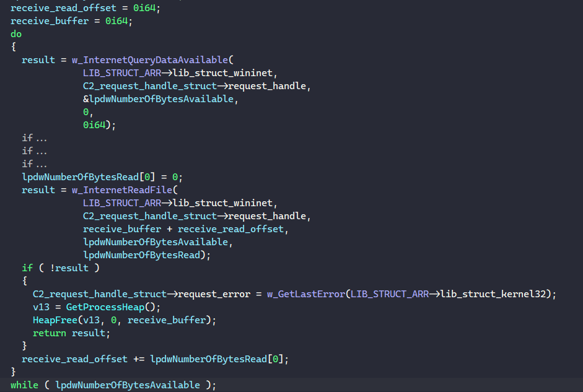Click lib_struct_wininet in the InternetQueryDataAvailable call
Viewport: 583px width, 392px height.
pos(222,73)
